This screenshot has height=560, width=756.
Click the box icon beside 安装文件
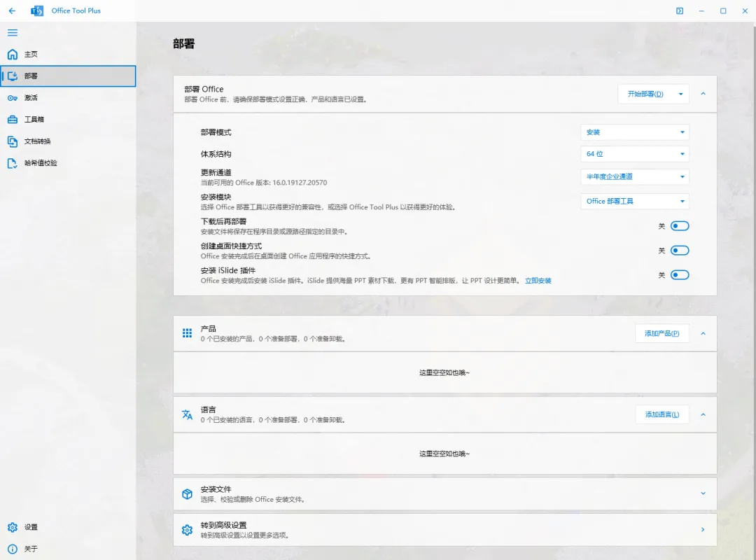(187, 494)
